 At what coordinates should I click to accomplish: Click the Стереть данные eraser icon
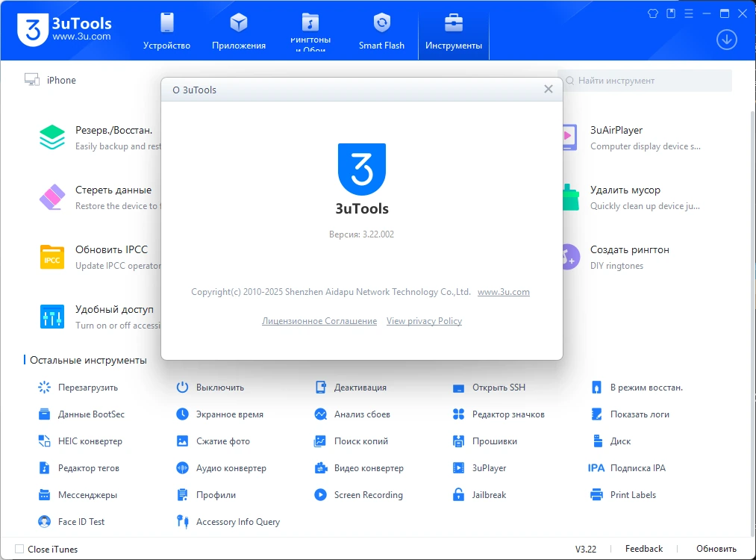coord(52,197)
